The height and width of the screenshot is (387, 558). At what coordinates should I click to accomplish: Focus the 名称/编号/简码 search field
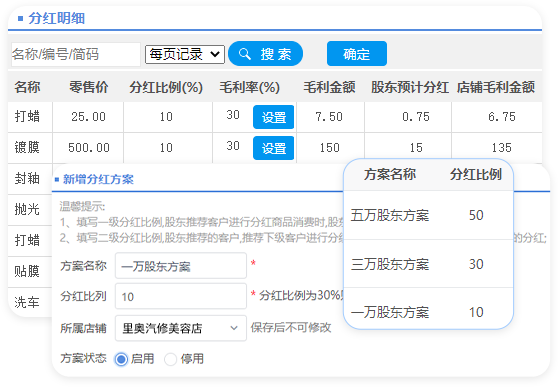[76, 54]
